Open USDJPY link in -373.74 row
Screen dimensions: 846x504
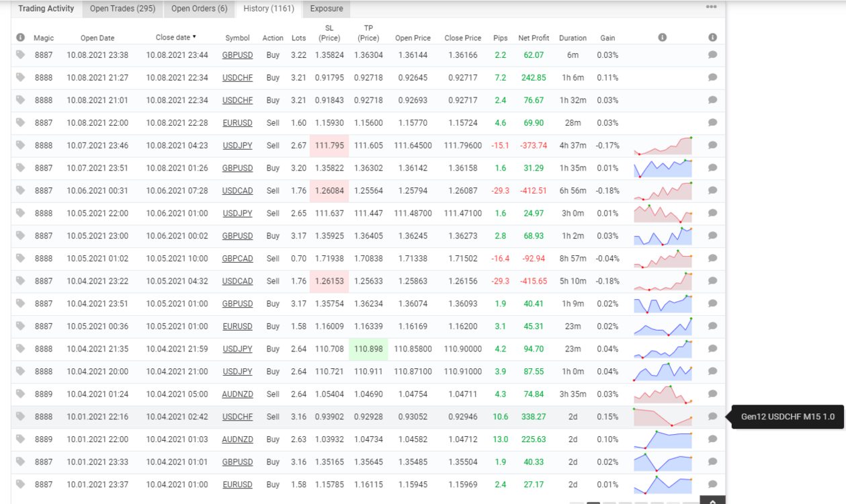237,146
